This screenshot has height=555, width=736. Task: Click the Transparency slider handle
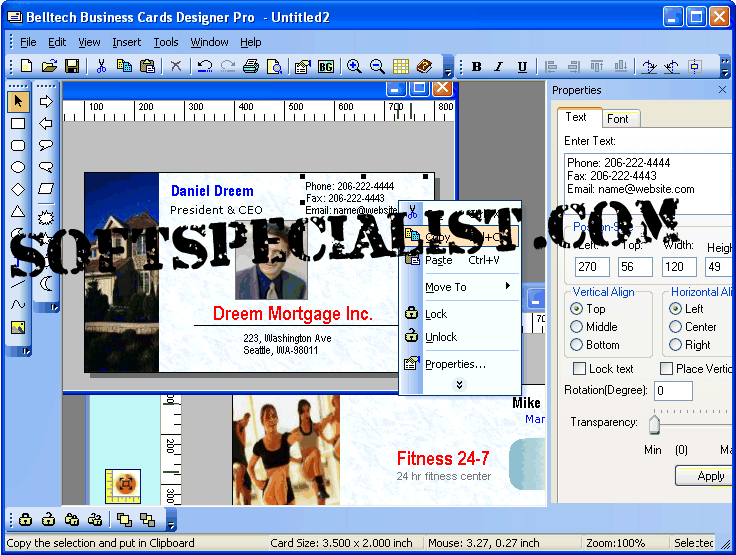pyautogui.click(x=654, y=426)
